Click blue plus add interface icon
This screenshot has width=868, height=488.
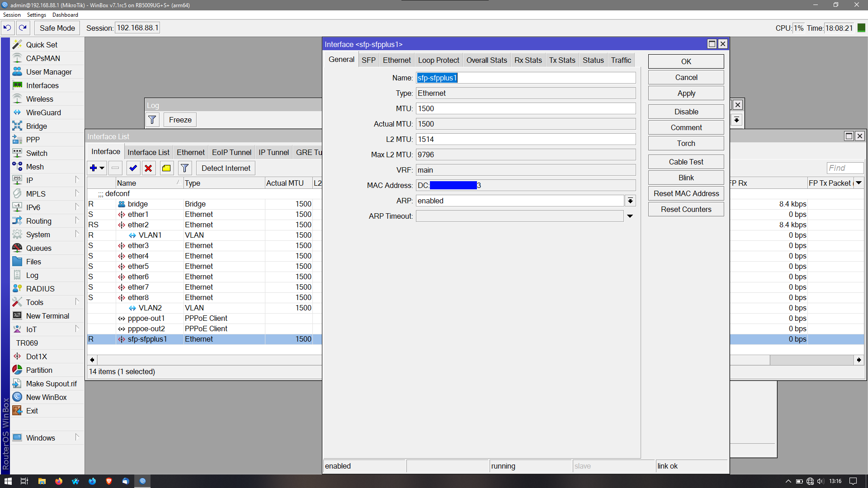click(94, 168)
